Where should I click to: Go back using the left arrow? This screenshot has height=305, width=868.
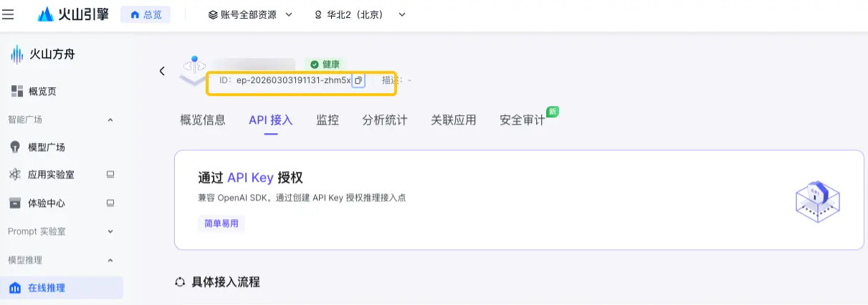point(162,71)
